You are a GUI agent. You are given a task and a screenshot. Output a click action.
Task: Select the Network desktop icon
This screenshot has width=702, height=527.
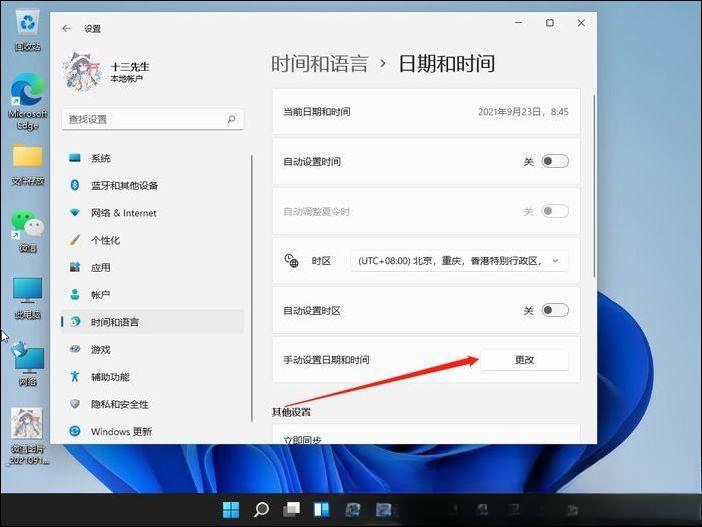point(28,364)
